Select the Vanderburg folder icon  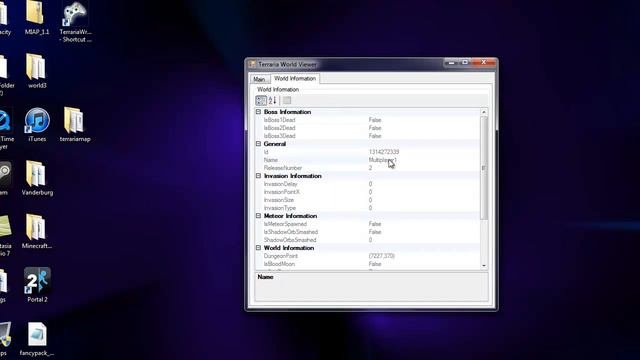click(37, 178)
